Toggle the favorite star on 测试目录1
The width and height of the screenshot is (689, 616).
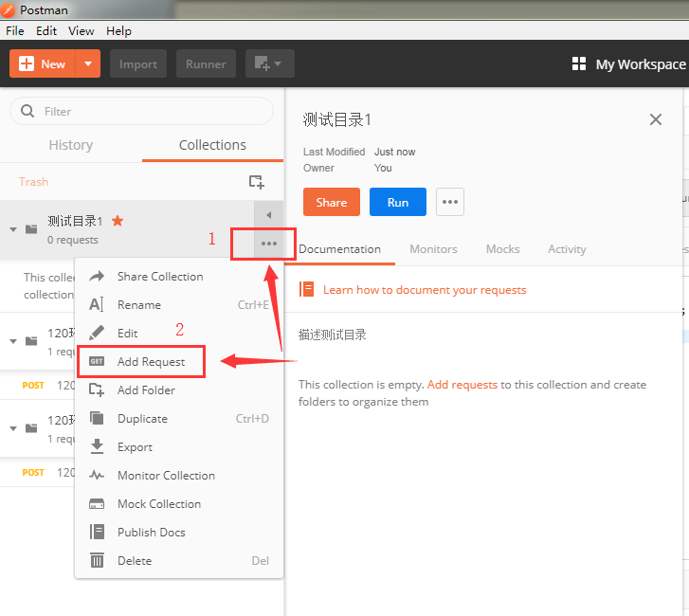coord(118,221)
